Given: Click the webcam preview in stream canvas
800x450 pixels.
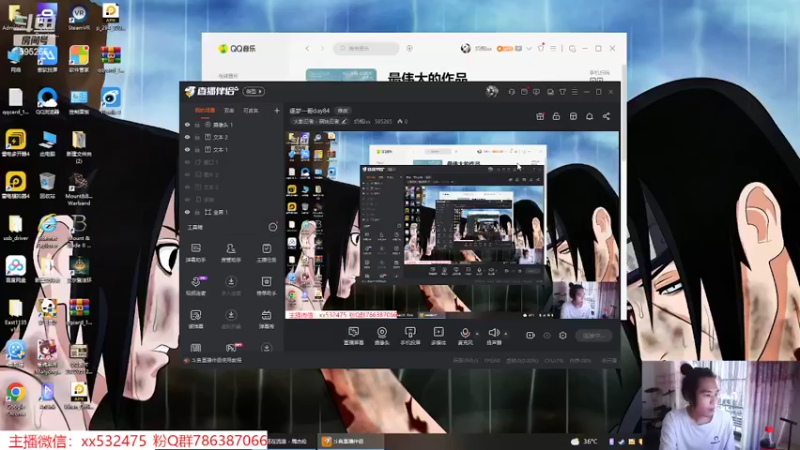Looking at the screenshot, I should pos(587,301).
